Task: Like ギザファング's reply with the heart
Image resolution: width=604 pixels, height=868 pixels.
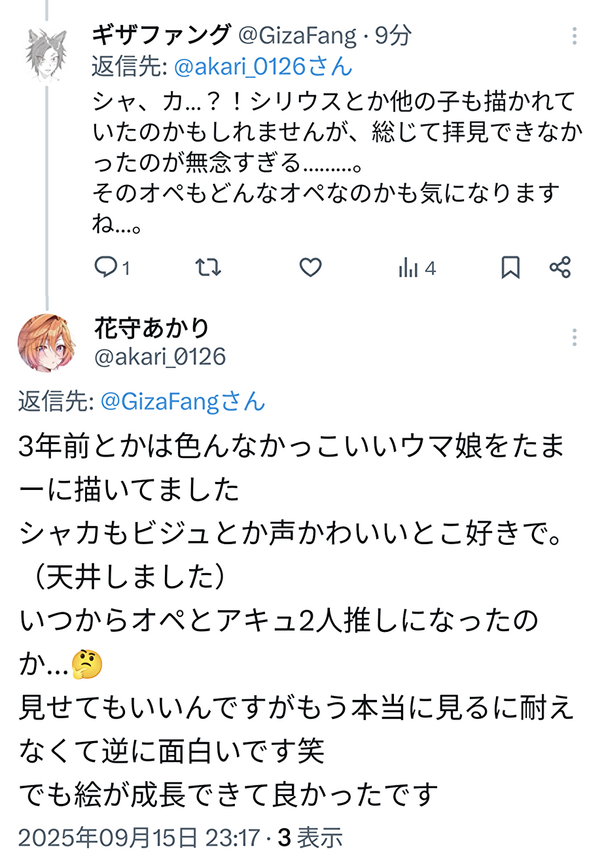Action: coord(310,267)
